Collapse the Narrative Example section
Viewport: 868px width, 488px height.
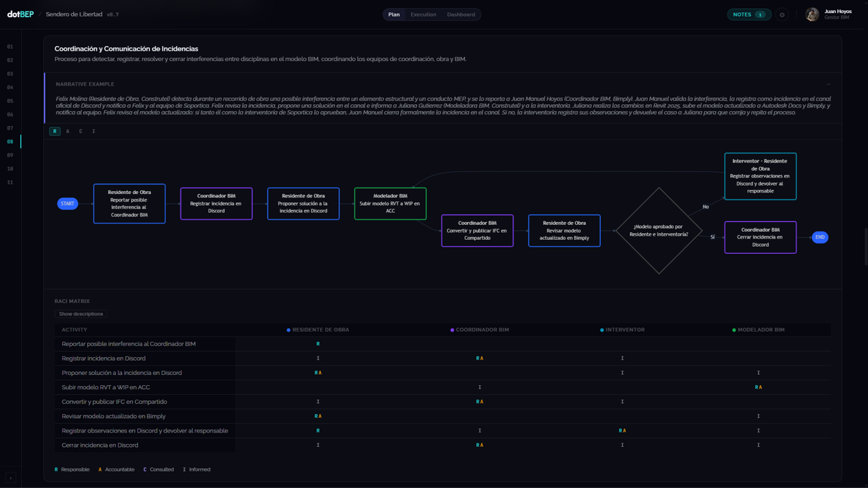(x=828, y=84)
